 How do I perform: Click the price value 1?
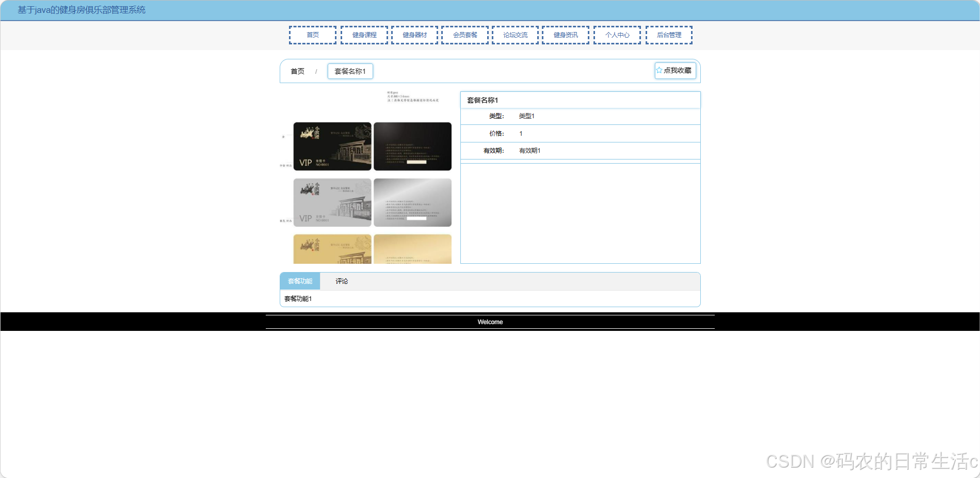521,134
